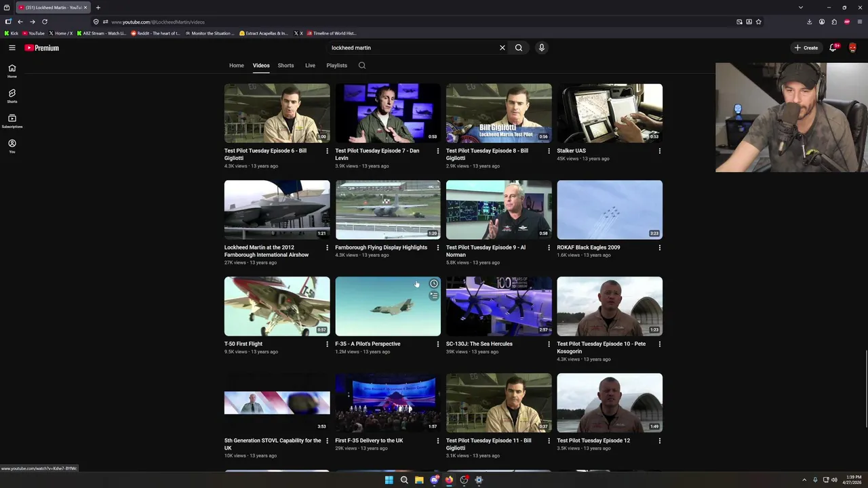
Task: Open the Kick bookmark
Action: point(12,33)
